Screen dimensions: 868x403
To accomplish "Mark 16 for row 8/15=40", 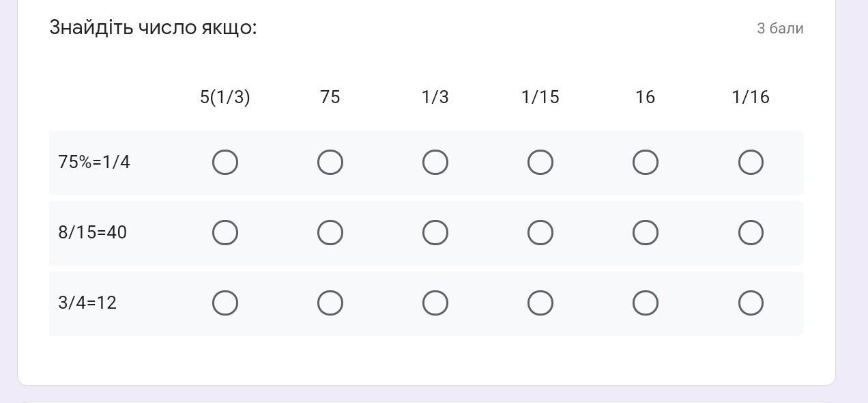I will (646, 233).
